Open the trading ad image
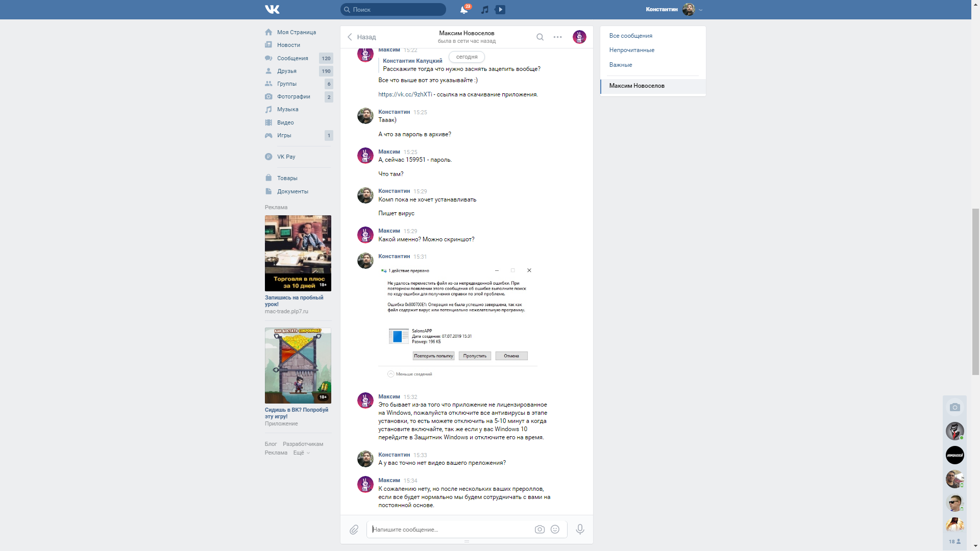The width and height of the screenshot is (980, 551). coord(298,253)
